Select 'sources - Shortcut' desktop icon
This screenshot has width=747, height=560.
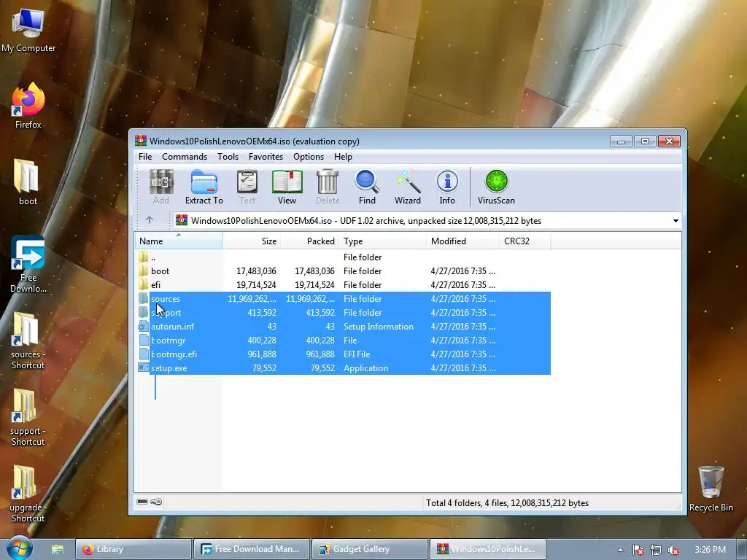click(x=28, y=341)
